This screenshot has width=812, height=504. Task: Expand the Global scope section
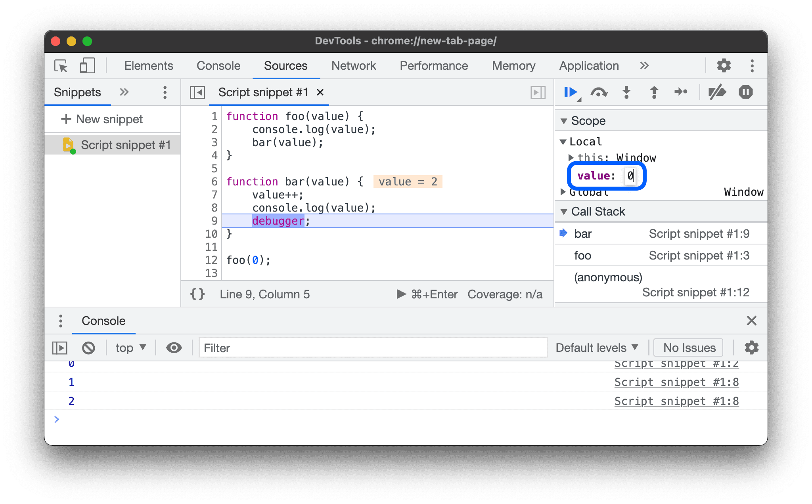[566, 192]
